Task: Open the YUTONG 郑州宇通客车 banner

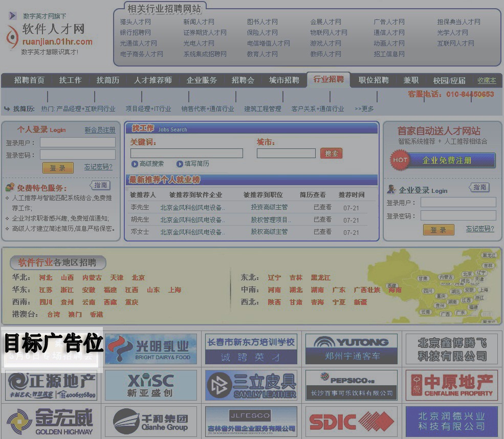Action: [352, 349]
